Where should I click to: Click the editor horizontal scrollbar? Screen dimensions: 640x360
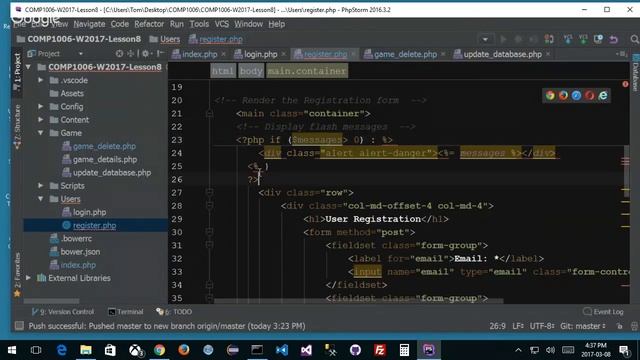pyautogui.click(x=359, y=301)
